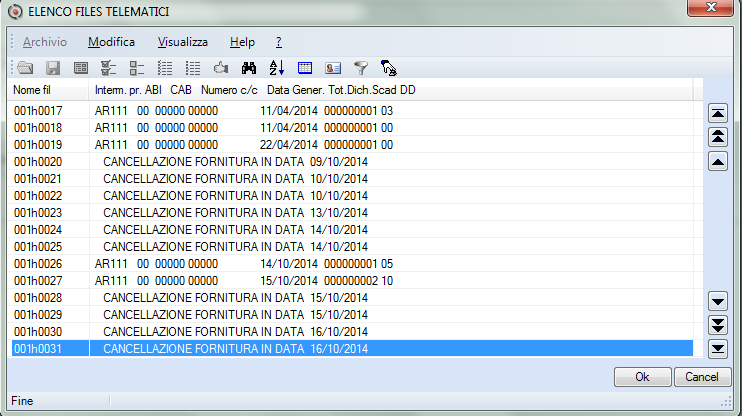
Task: Click the CAB column header
Action: pyautogui.click(x=181, y=90)
